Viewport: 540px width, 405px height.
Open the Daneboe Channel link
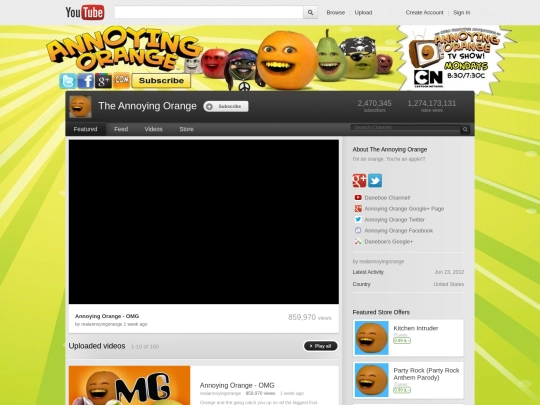[387, 198]
